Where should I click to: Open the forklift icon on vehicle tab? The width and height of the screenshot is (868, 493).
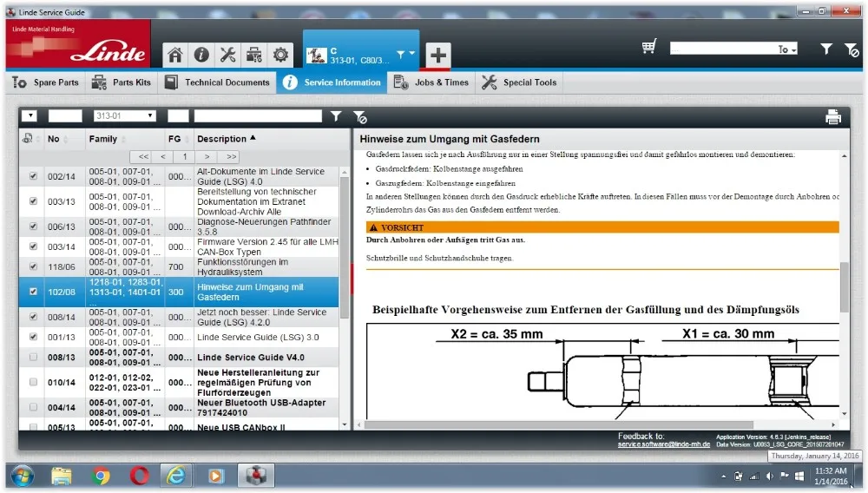click(x=317, y=56)
